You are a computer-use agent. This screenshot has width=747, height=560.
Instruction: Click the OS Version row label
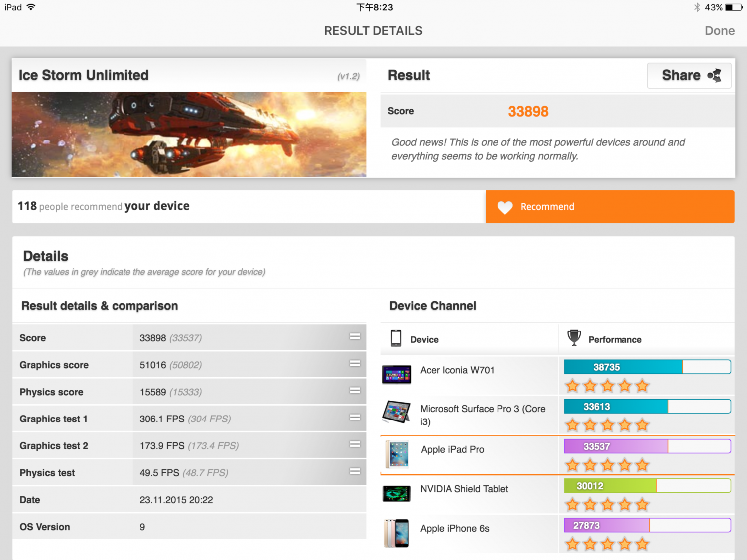coord(45,527)
